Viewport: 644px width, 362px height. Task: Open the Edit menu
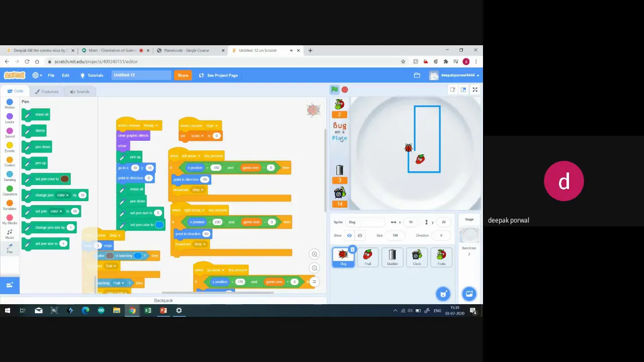click(65, 75)
